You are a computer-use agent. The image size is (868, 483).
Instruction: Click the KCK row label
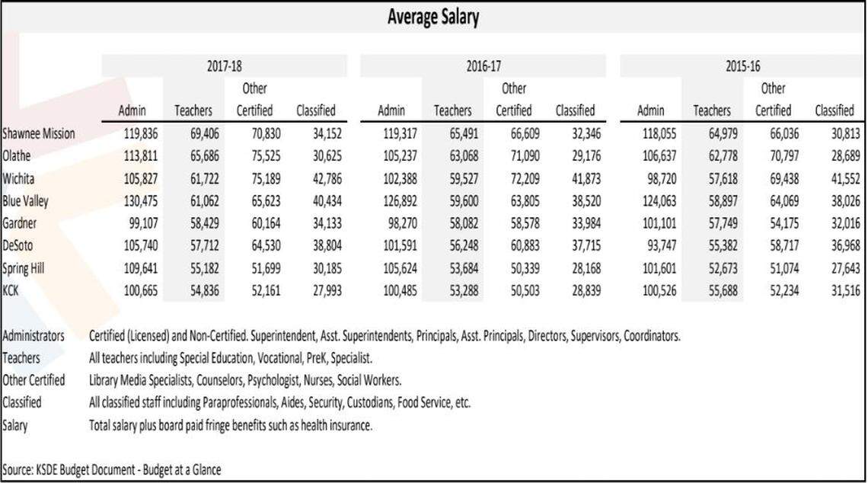click(13, 291)
